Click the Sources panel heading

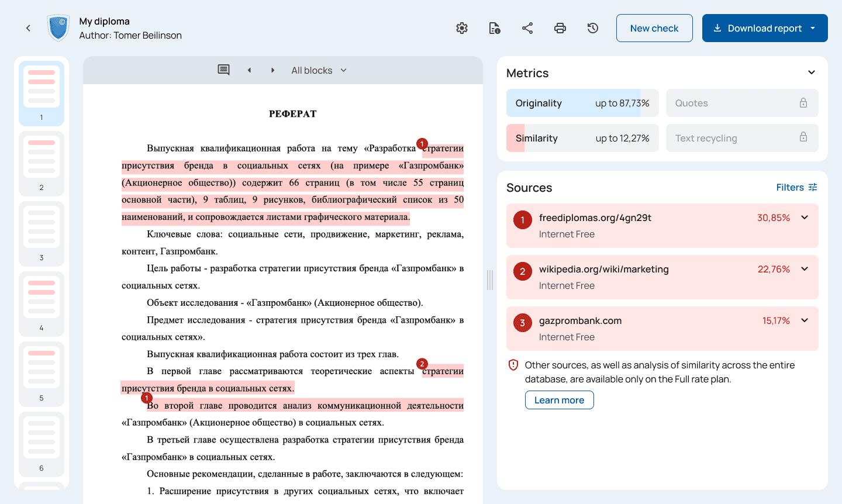[529, 188]
